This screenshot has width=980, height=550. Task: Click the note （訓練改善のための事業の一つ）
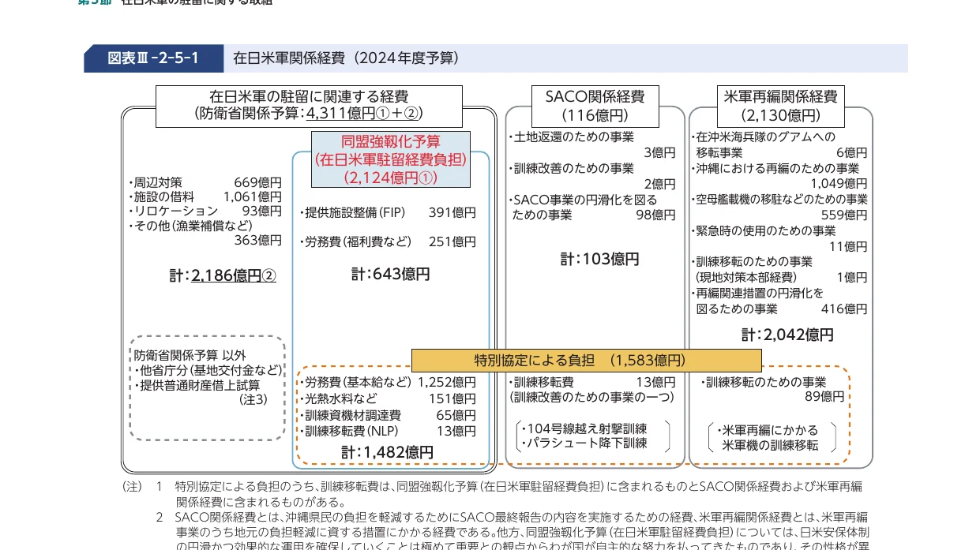click(592, 397)
